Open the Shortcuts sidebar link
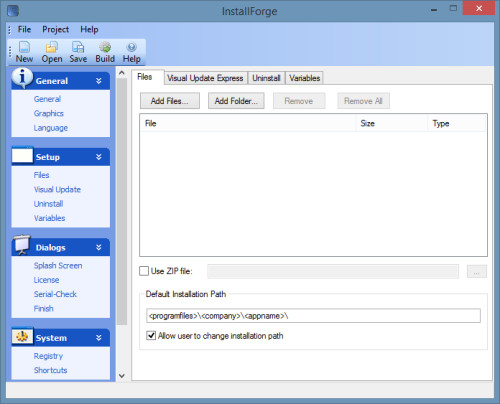The width and height of the screenshot is (500, 404). [x=50, y=370]
